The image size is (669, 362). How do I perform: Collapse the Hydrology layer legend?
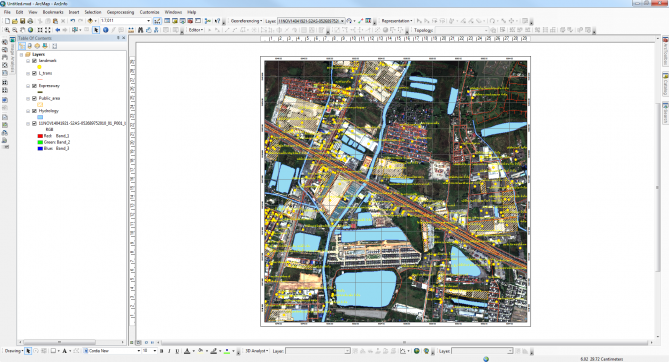point(28,111)
